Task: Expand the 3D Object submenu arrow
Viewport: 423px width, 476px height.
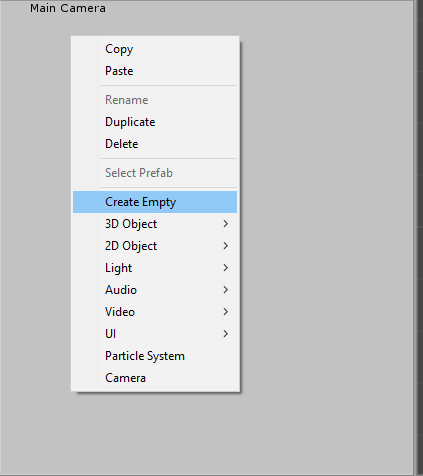Action: [226, 224]
